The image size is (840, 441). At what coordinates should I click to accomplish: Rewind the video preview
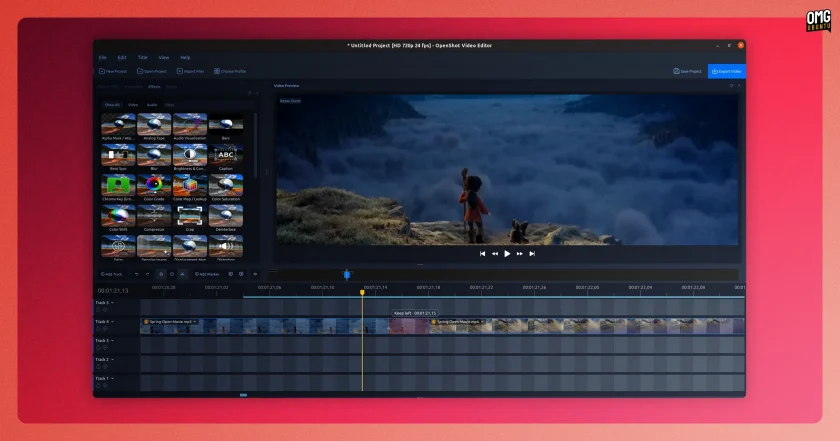click(x=494, y=253)
